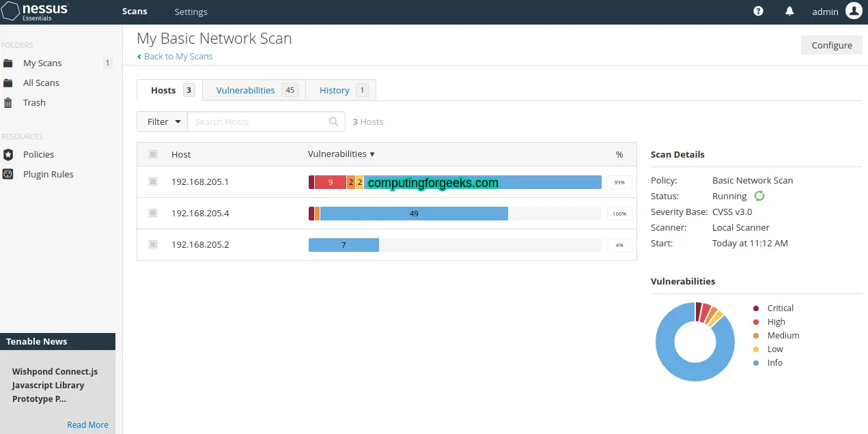Click the blue Info bar for 192.168.205.2
Screen dimensions: 868x434
(x=344, y=245)
